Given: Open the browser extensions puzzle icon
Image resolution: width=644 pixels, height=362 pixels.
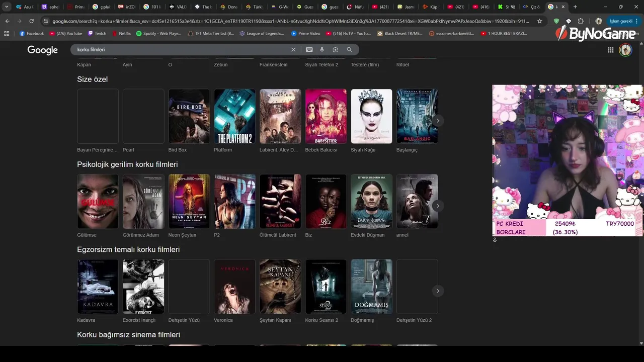Looking at the screenshot, I should pos(581,21).
